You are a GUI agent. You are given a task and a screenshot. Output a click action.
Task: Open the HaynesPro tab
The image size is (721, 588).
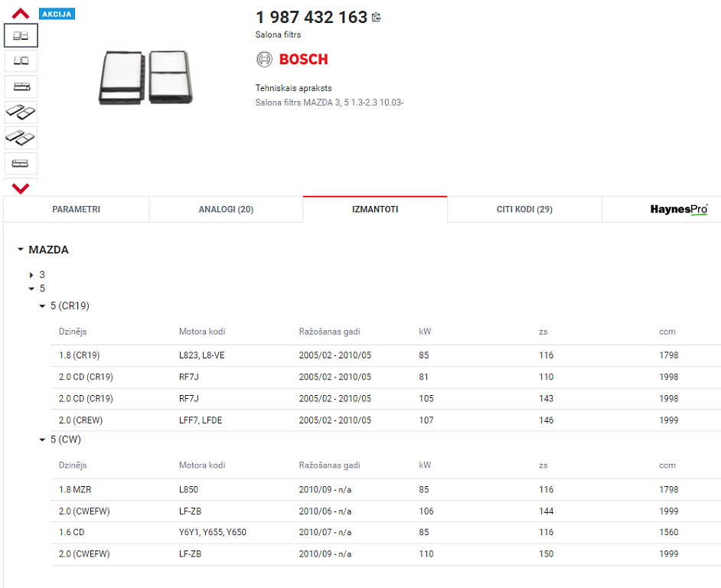678,210
